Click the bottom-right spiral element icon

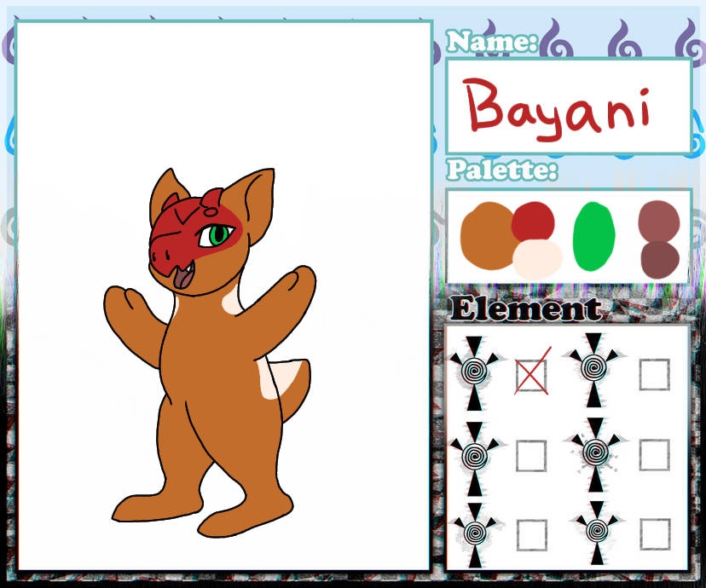click(593, 533)
